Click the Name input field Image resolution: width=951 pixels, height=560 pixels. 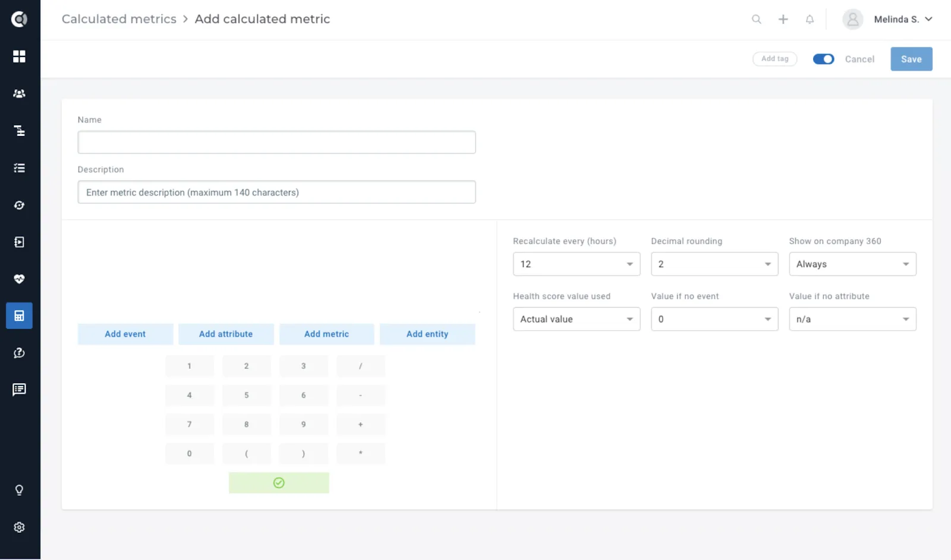click(276, 143)
